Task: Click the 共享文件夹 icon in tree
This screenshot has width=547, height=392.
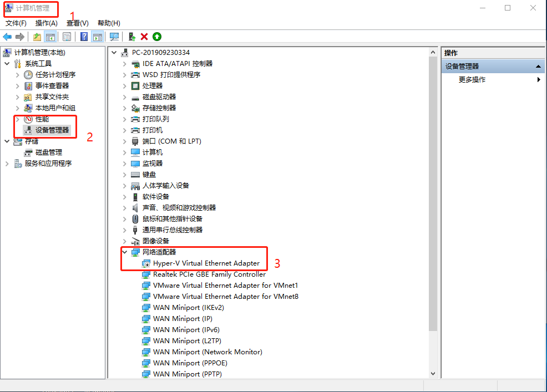Action: (x=28, y=97)
